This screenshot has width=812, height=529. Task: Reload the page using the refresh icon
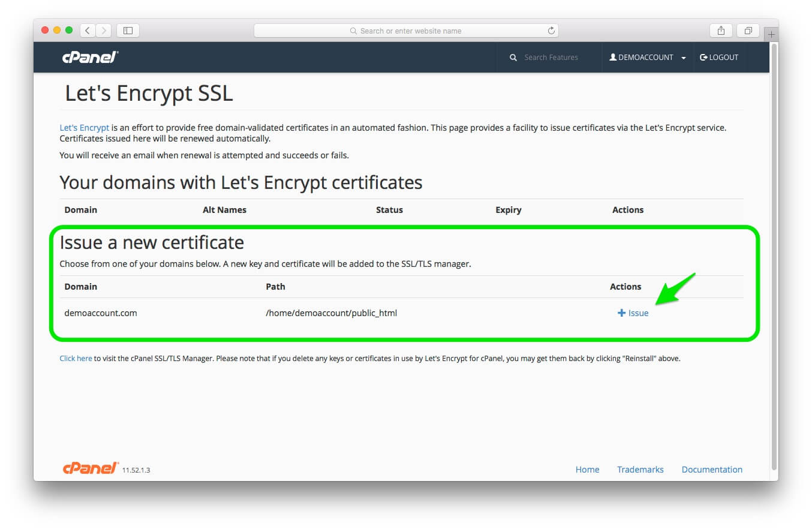(x=551, y=31)
